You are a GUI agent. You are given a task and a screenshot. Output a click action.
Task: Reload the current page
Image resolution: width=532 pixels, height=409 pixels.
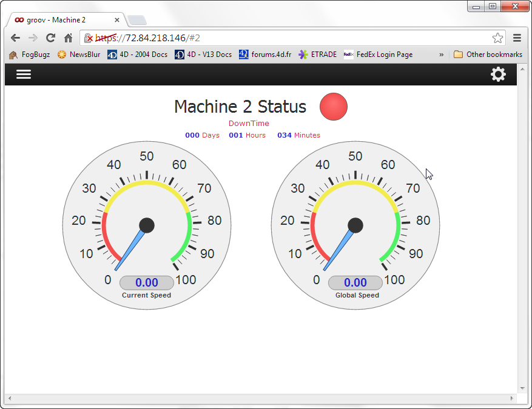click(x=50, y=38)
